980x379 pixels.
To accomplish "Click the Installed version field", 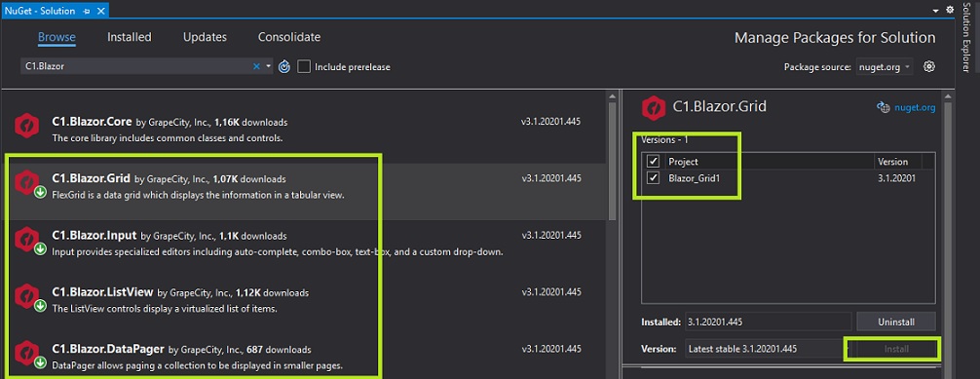I will coord(769,322).
